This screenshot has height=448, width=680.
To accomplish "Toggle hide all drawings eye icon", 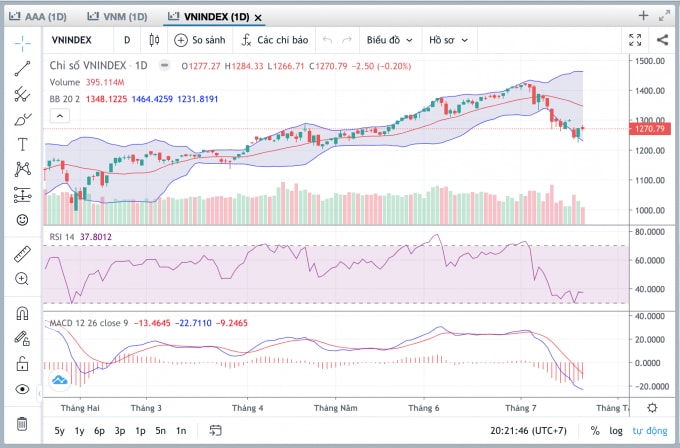I will (x=22, y=389).
